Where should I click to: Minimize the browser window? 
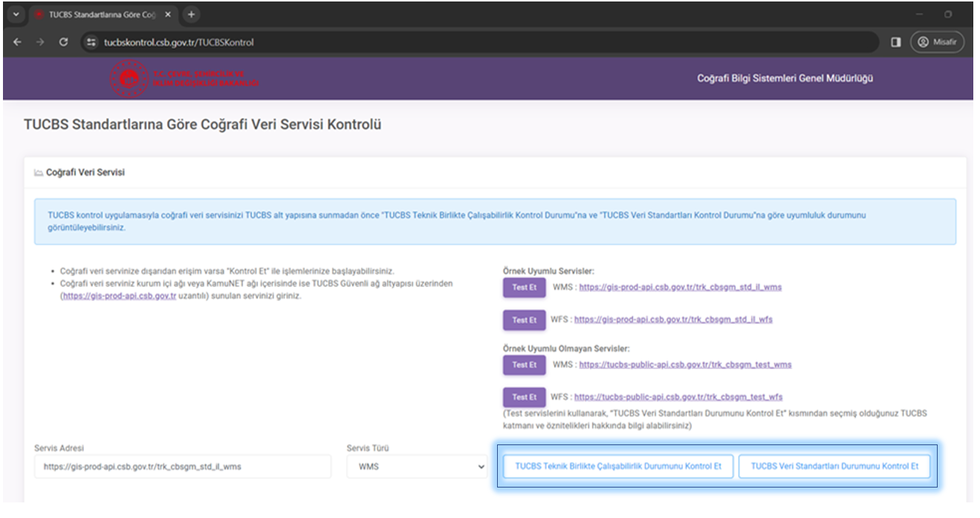pyautogui.click(x=920, y=15)
